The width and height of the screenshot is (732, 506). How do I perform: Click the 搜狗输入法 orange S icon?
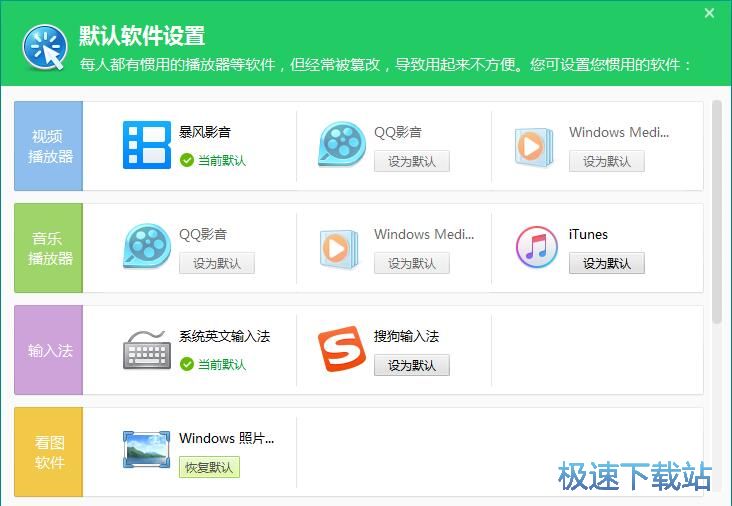pyautogui.click(x=341, y=349)
